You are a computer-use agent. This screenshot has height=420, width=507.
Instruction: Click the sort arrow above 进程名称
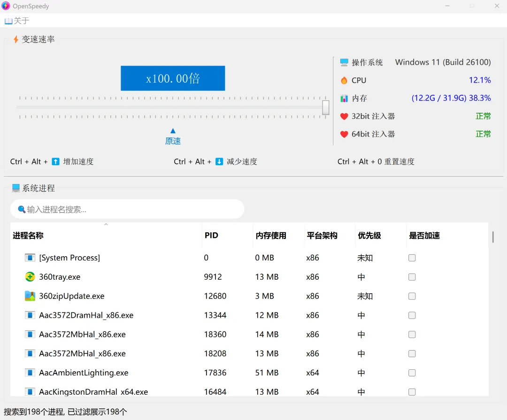point(106,224)
